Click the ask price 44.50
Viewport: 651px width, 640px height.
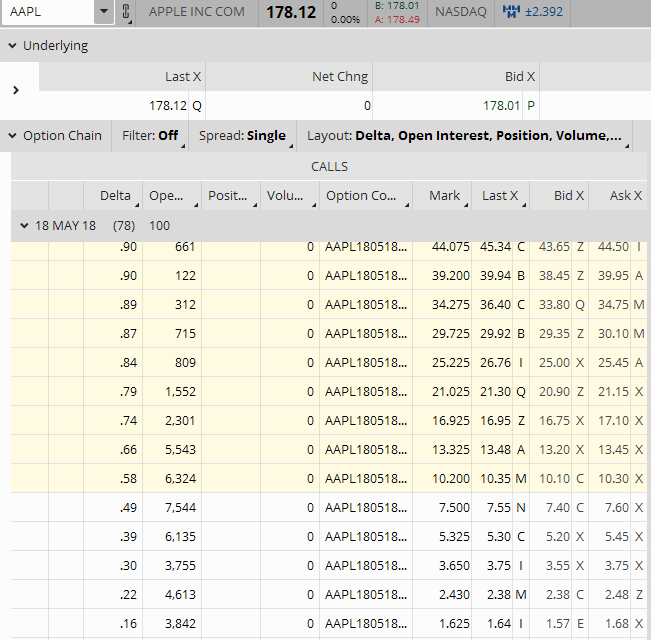[x=613, y=247]
